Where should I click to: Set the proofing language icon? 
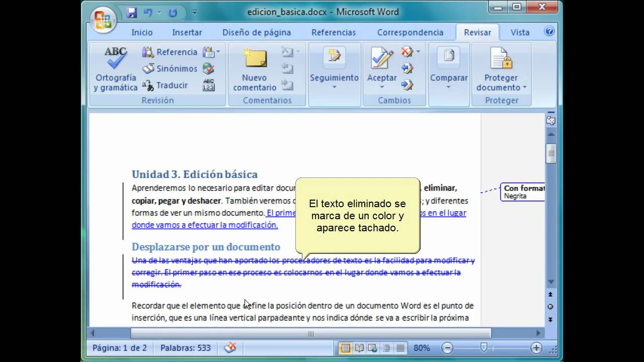(x=208, y=68)
